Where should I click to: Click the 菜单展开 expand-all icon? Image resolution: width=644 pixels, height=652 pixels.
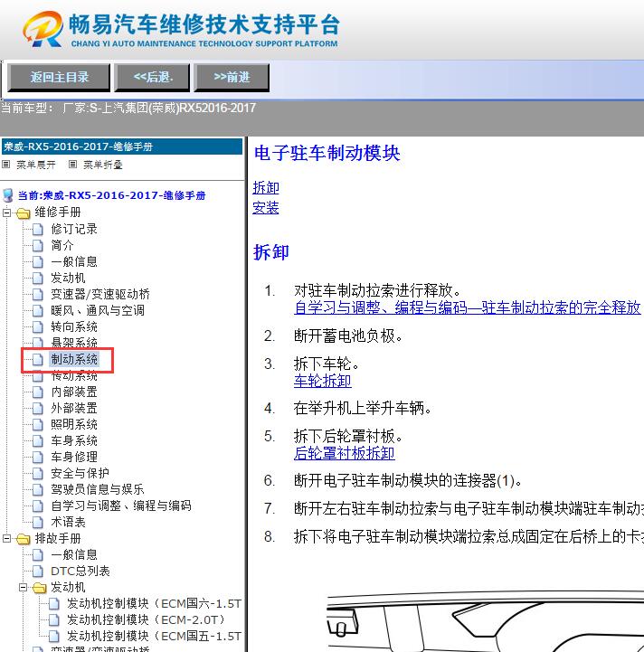[x=5, y=165]
